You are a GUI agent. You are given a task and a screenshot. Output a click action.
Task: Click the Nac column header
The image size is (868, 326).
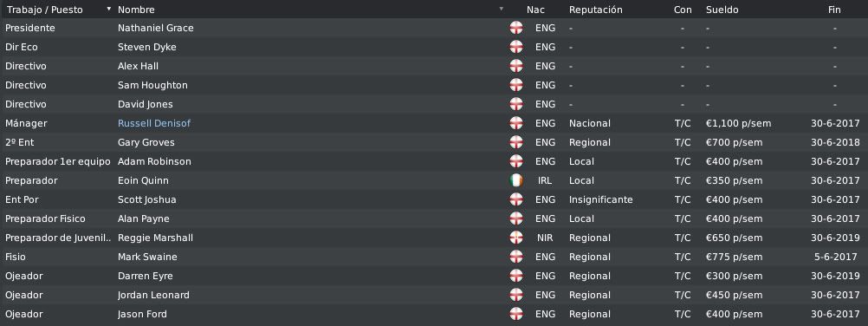pyautogui.click(x=535, y=10)
